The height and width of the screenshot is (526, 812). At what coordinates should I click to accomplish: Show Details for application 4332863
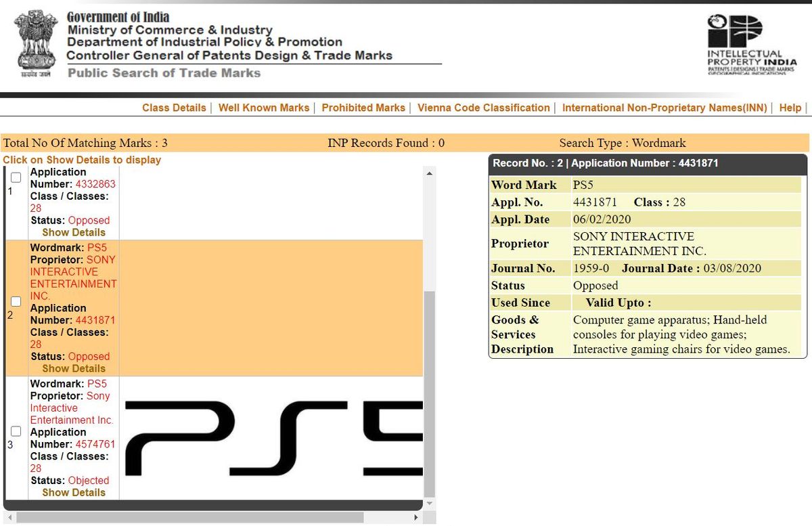[x=74, y=232]
